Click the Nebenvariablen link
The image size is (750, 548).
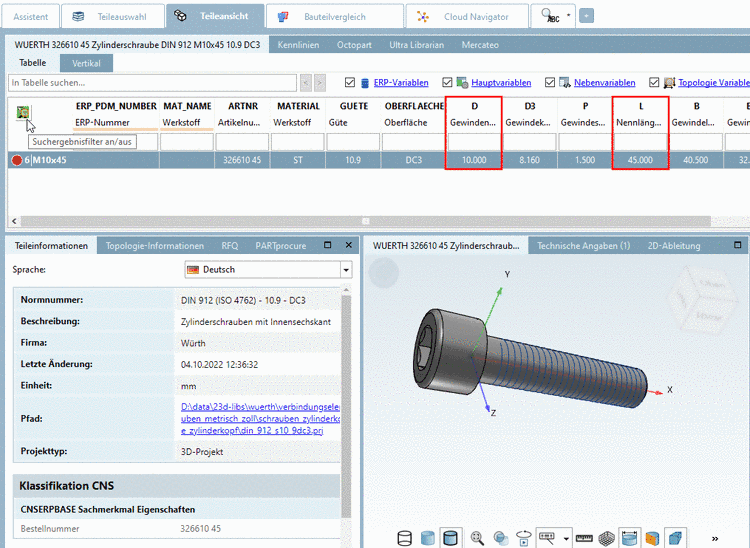coord(605,83)
